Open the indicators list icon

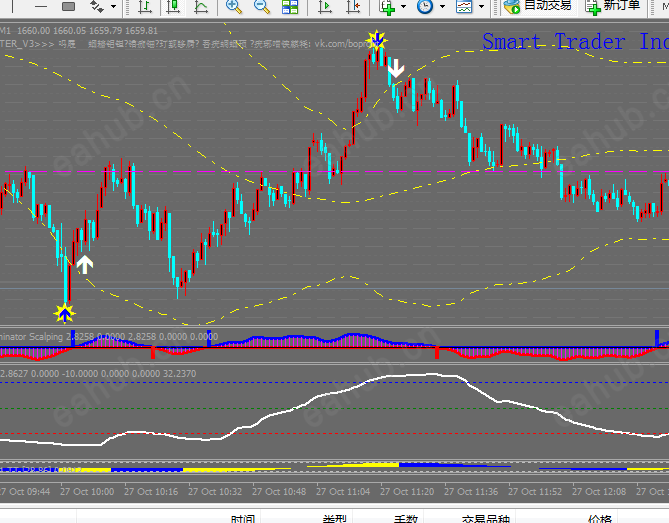pyautogui.click(x=388, y=6)
